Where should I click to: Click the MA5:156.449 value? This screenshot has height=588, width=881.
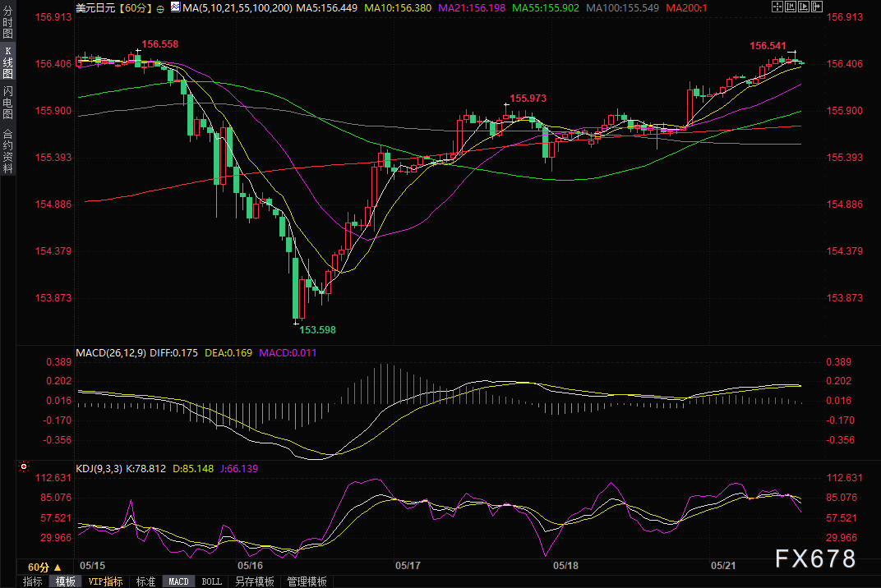326,8
